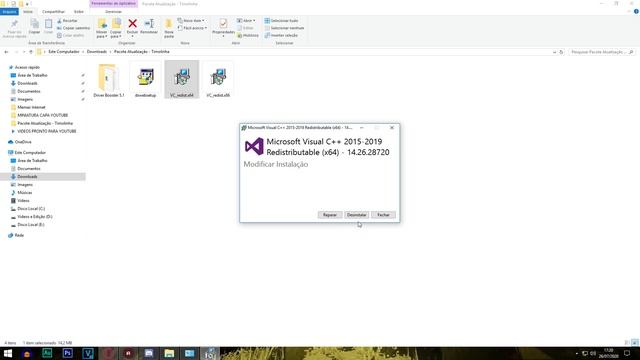Viewport: 640px width, 360px height.
Task: Open the Novo item dropdown
Action: [191, 20]
